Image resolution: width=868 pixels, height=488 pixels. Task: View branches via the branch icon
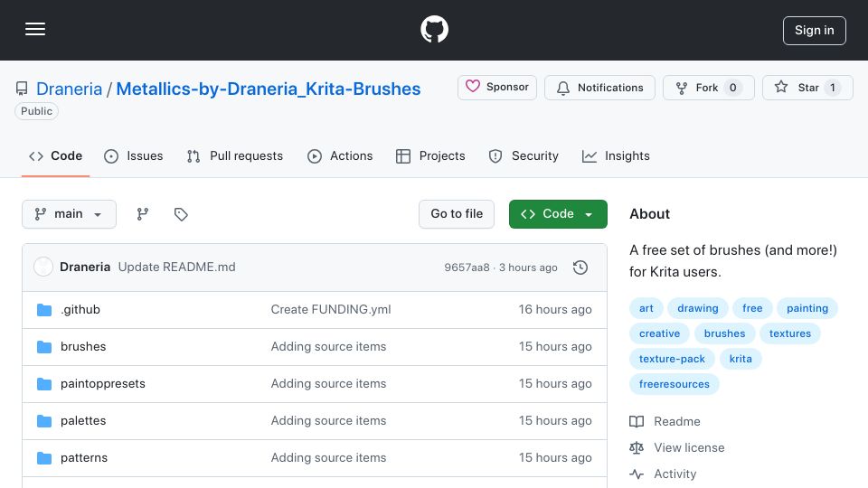pos(143,214)
